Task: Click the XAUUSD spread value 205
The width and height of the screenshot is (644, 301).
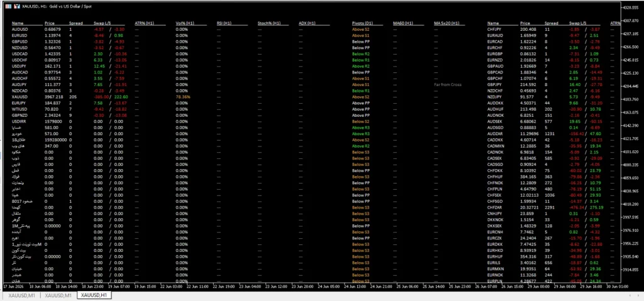Action: click(x=72, y=97)
